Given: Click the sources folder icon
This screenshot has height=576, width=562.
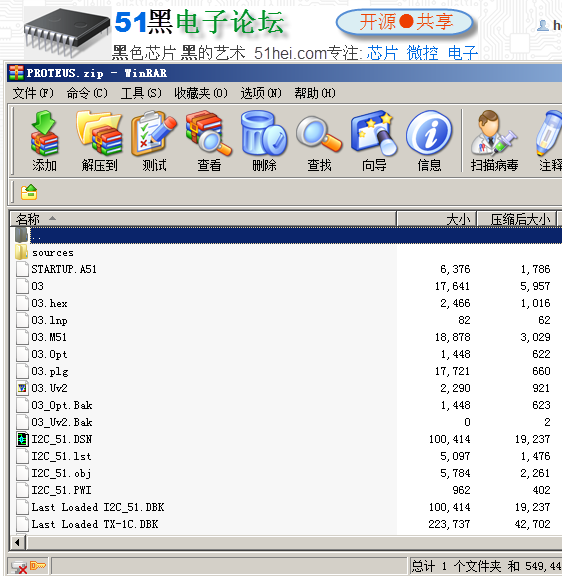Looking at the screenshot, I should (x=22, y=252).
